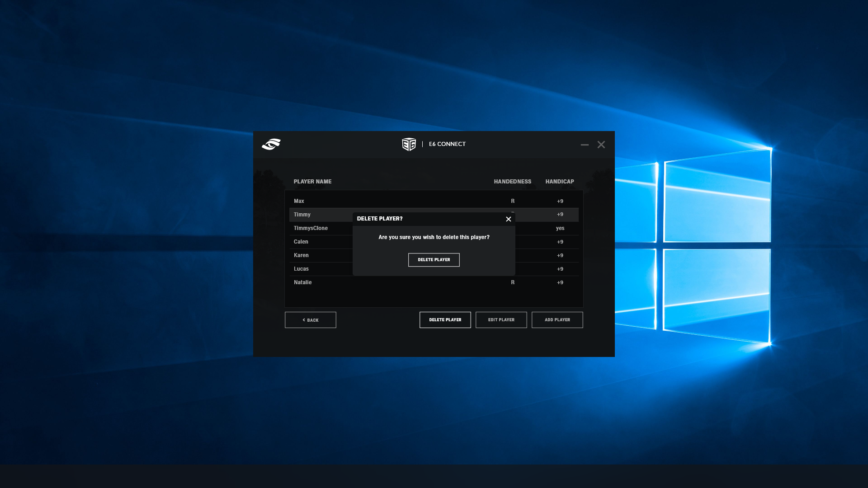Image resolution: width=868 pixels, height=488 pixels.
Task: Click Add Player button
Action: coord(557,320)
